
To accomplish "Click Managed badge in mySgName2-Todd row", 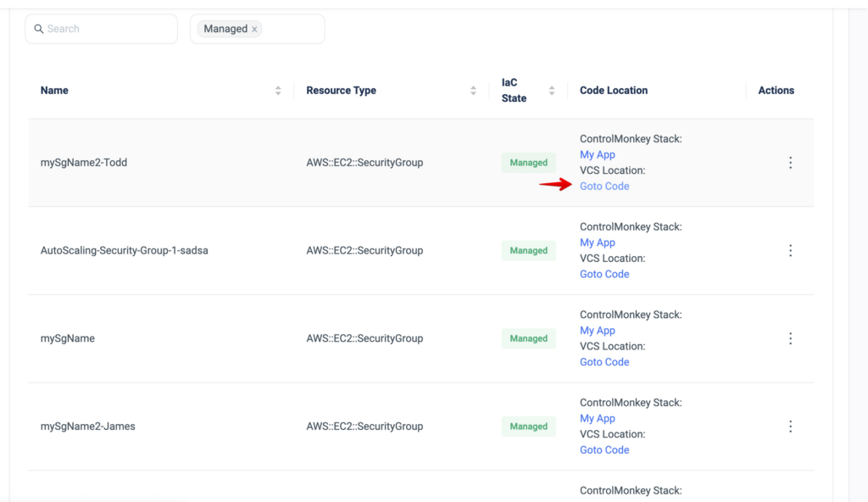I will point(529,162).
